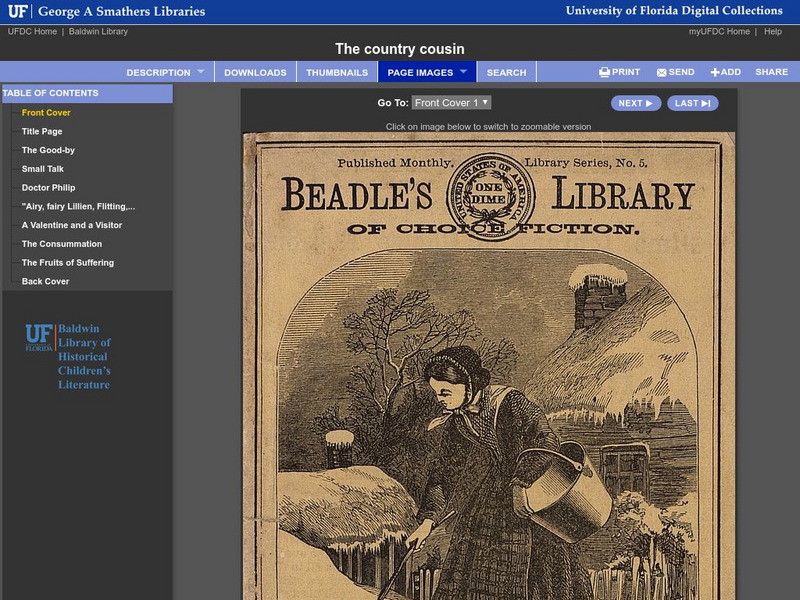Switch to the SEARCH tab
This screenshot has width=800, height=600.
pyautogui.click(x=507, y=72)
